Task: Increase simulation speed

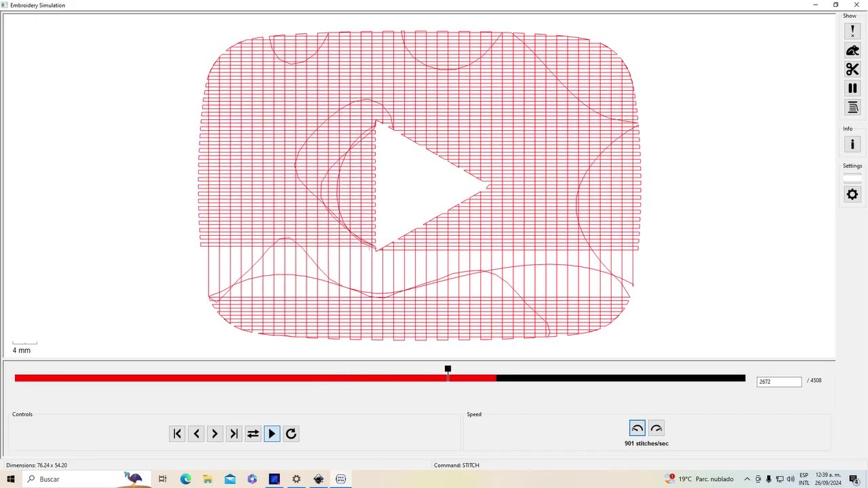Action: point(656,428)
